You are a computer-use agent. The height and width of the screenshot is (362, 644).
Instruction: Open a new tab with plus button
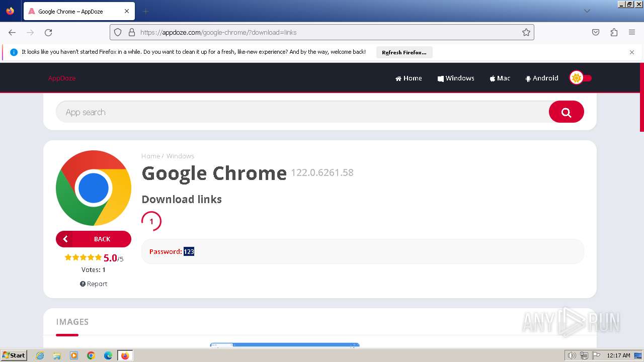[146, 11]
